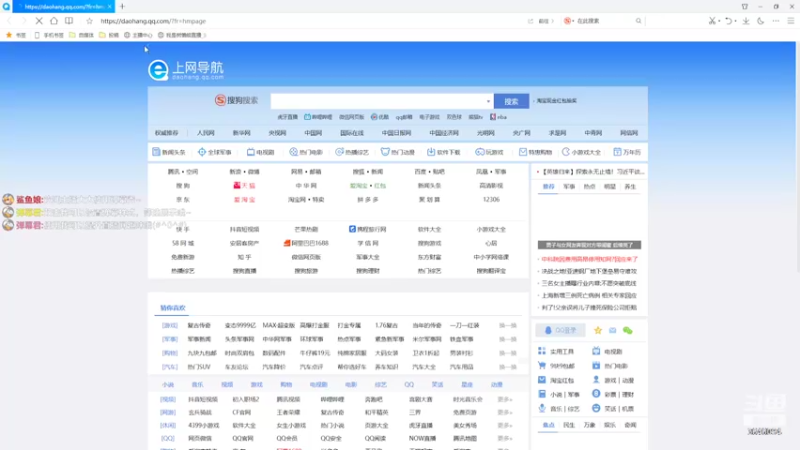Screen dimensions: 800x450
Task: Stop loading the page
Action: [x=39, y=21]
